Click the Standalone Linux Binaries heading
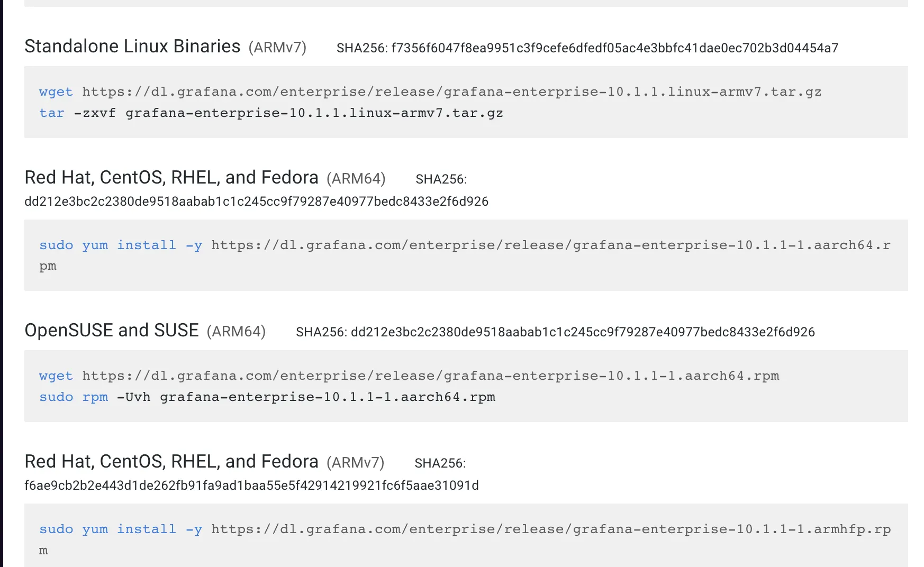924x567 pixels. (132, 47)
